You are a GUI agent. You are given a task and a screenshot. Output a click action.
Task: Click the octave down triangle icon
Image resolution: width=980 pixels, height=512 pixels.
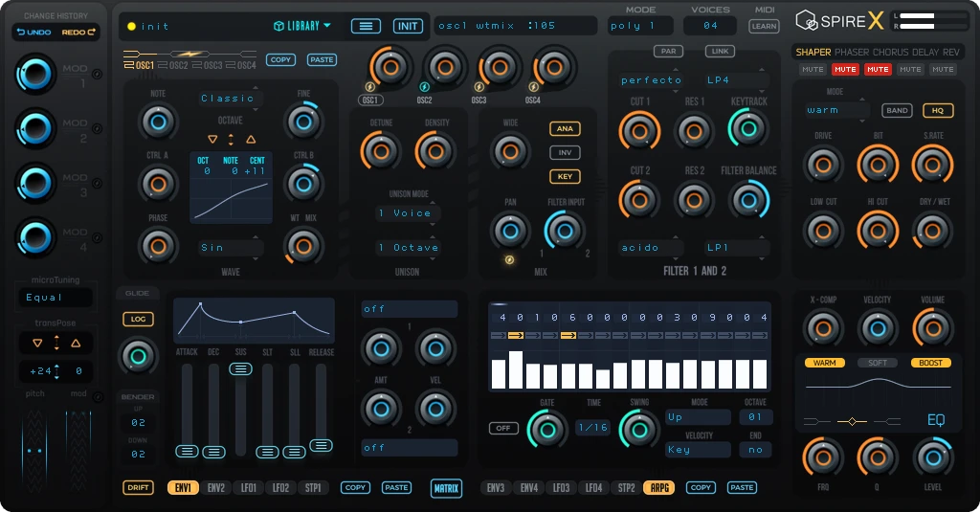pos(212,140)
